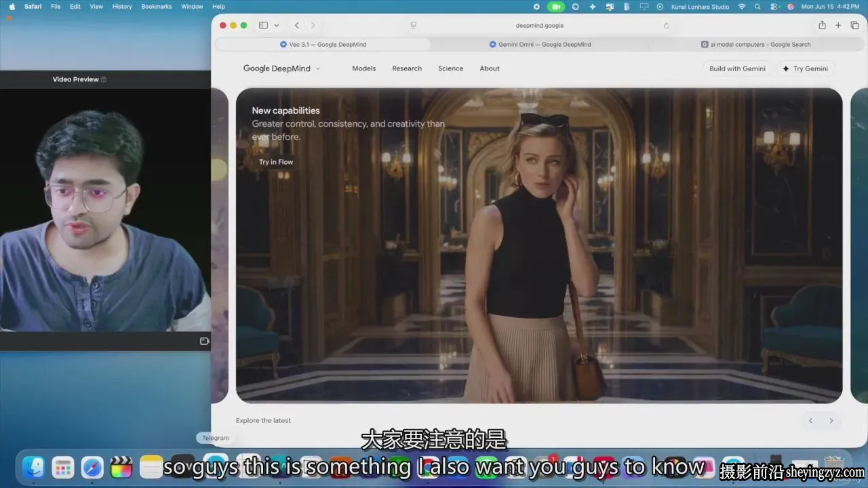Open the sidebar options dropdown arrow
This screenshot has width=868, height=488.
point(276,26)
